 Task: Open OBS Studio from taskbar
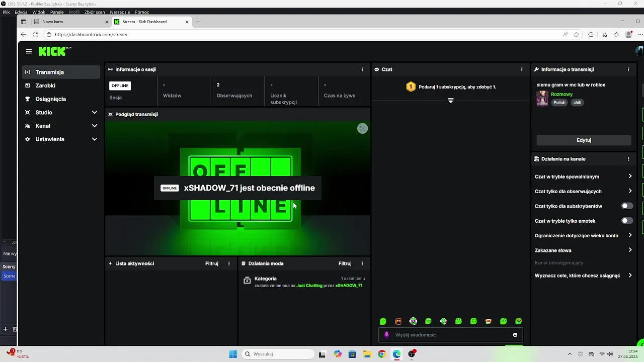click(412, 354)
